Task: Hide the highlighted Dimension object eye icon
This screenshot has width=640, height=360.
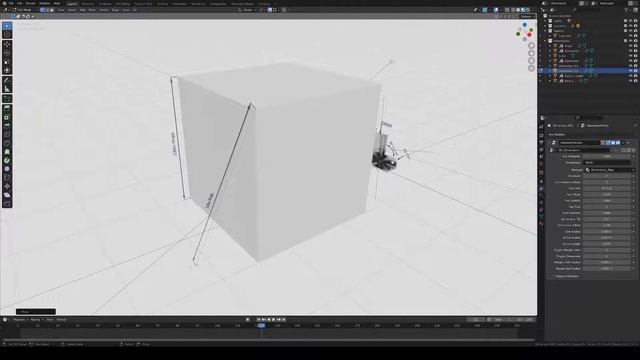Action: [x=631, y=71]
